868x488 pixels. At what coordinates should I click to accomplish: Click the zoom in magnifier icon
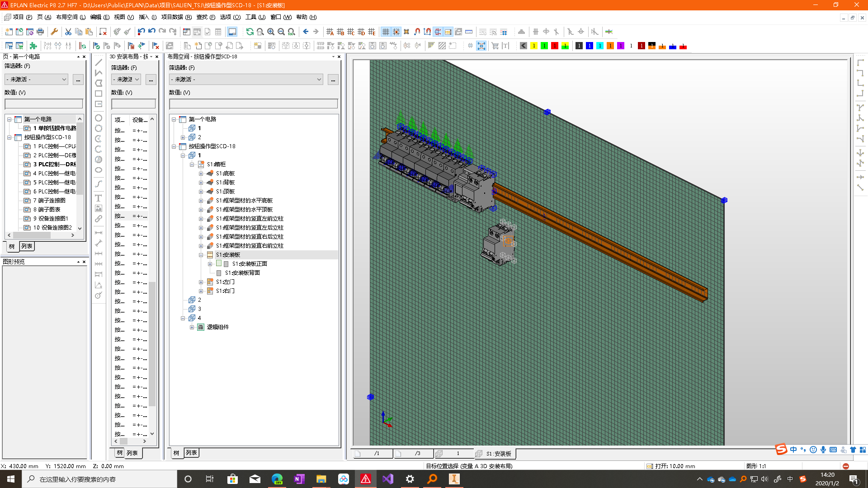pos(270,32)
